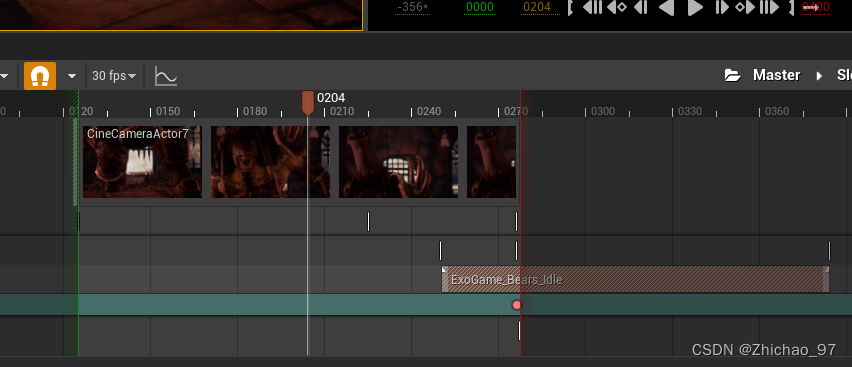The height and width of the screenshot is (367, 852).
Task: Step forward one frame
Action: pyautogui.click(x=722, y=8)
